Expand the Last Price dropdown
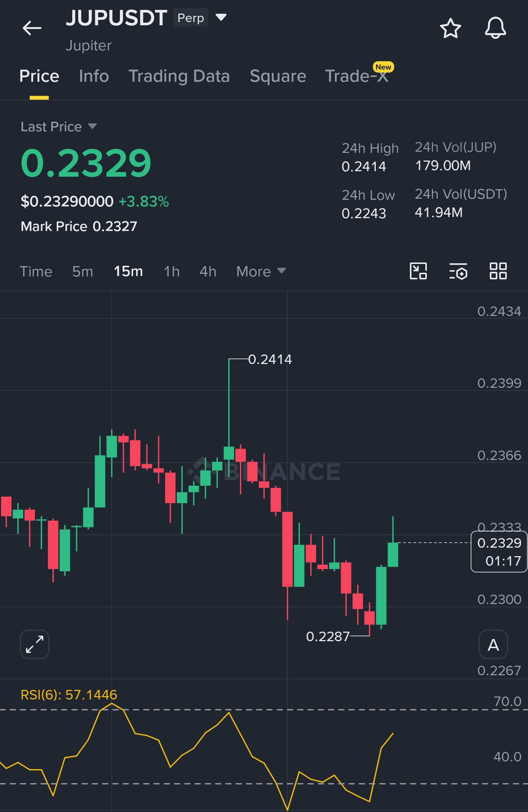Image resolution: width=528 pixels, height=812 pixels. tap(92, 126)
